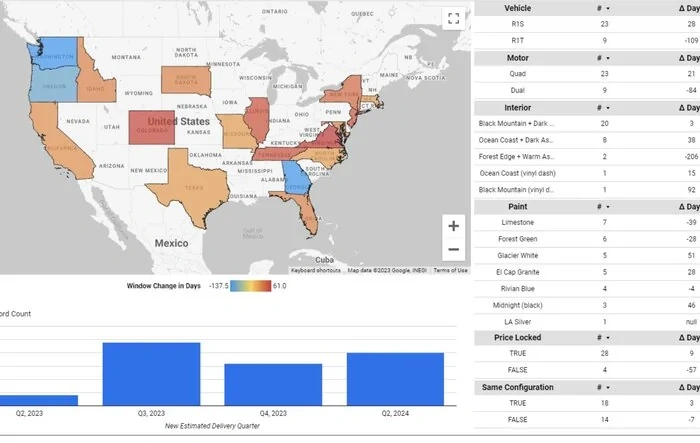Select Ocean Coast (vinyl dash) row
Image resolution: width=700 pixels, height=443 pixels.
[x=587, y=173]
